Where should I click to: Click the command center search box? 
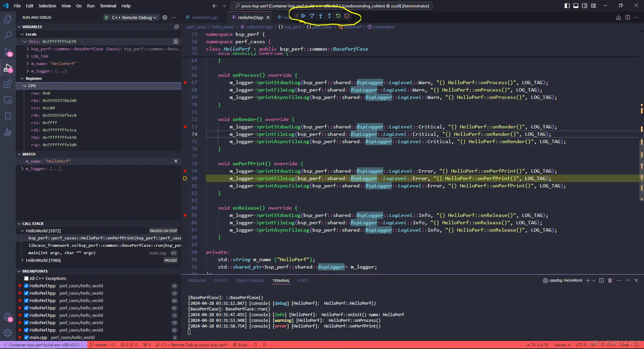pyautogui.click(x=332, y=6)
